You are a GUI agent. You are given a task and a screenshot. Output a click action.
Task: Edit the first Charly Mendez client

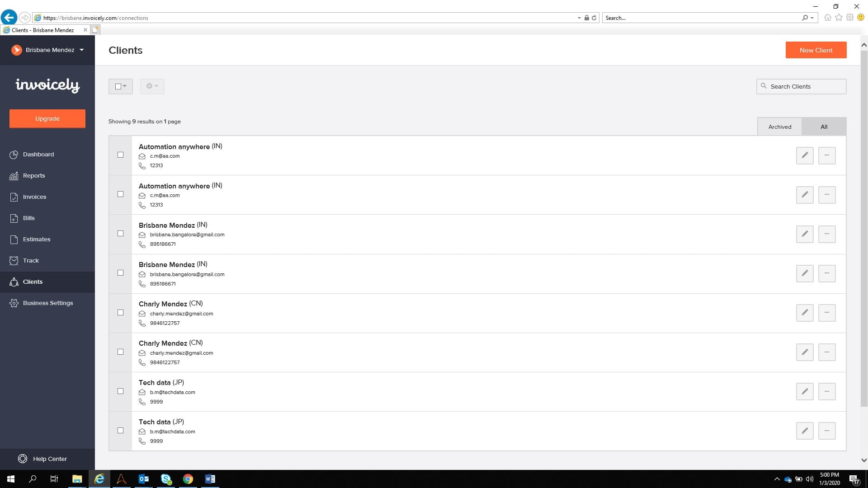[805, 313]
